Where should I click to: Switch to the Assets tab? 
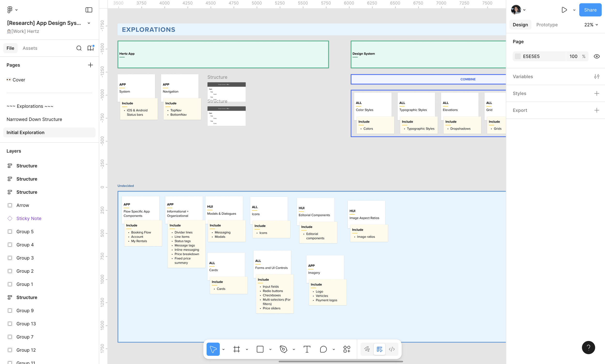click(x=30, y=48)
